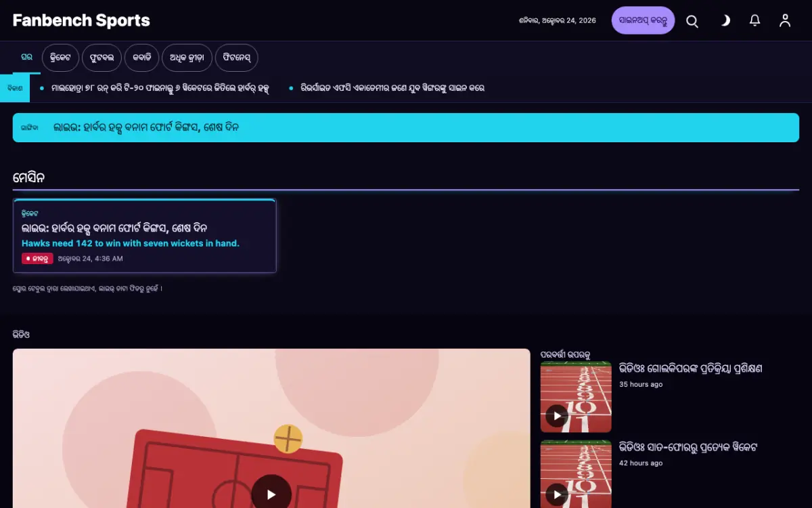Open the ଅଧିକ କ୍ରୀଡ଼ା more sports tab
812x508 pixels.
187,58
